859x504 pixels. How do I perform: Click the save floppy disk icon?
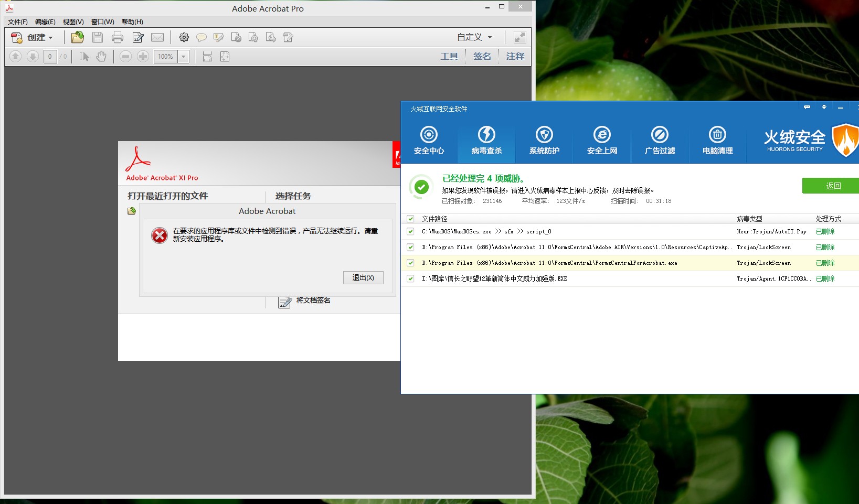(x=98, y=37)
